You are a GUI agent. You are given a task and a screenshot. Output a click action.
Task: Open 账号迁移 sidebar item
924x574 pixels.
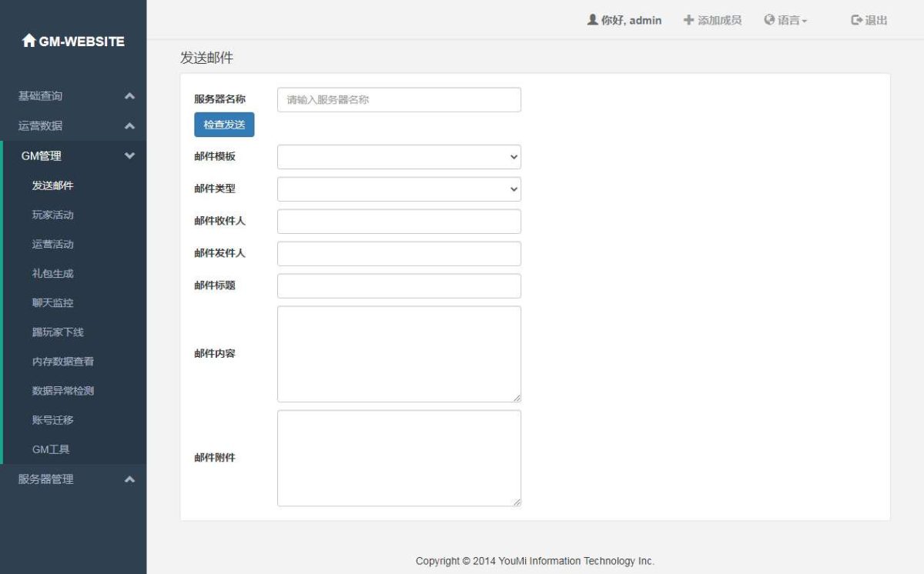pos(52,420)
